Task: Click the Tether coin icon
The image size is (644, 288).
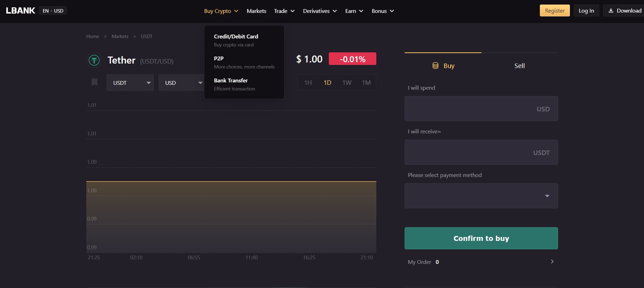Action: [94, 60]
